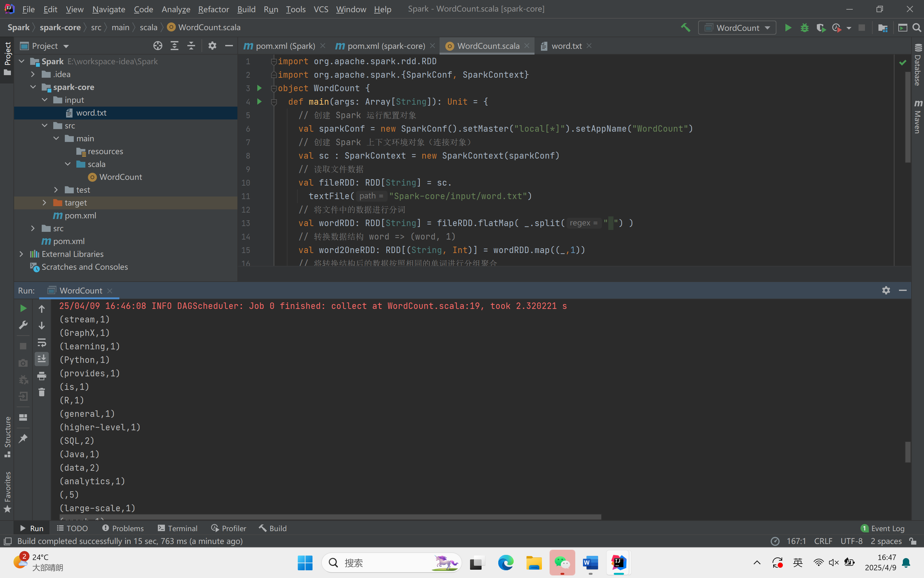
Task: Start debugging with the bug icon
Action: pyautogui.click(x=805, y=28)
